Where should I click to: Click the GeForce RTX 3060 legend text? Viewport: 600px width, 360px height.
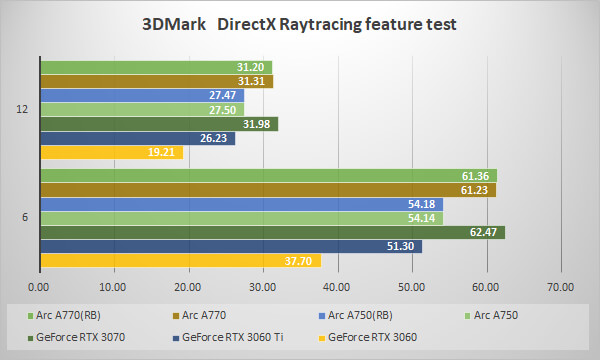point(372,337)
